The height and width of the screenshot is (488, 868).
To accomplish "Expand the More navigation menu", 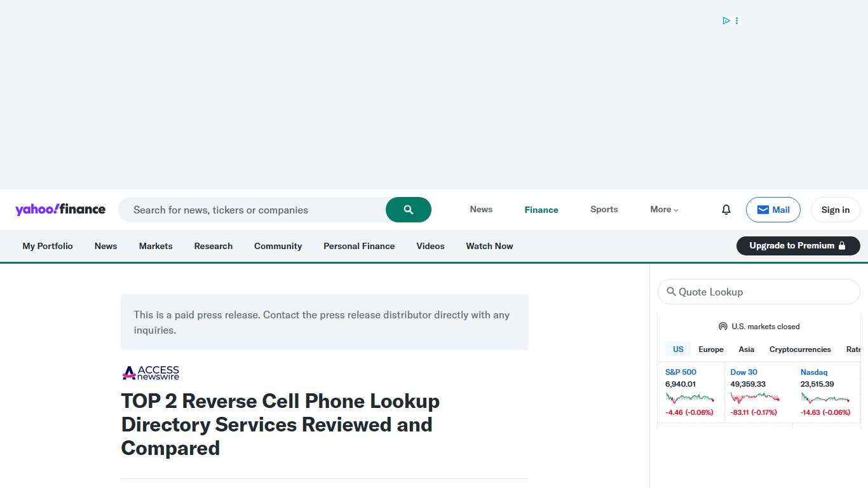I will pos(663,209).
